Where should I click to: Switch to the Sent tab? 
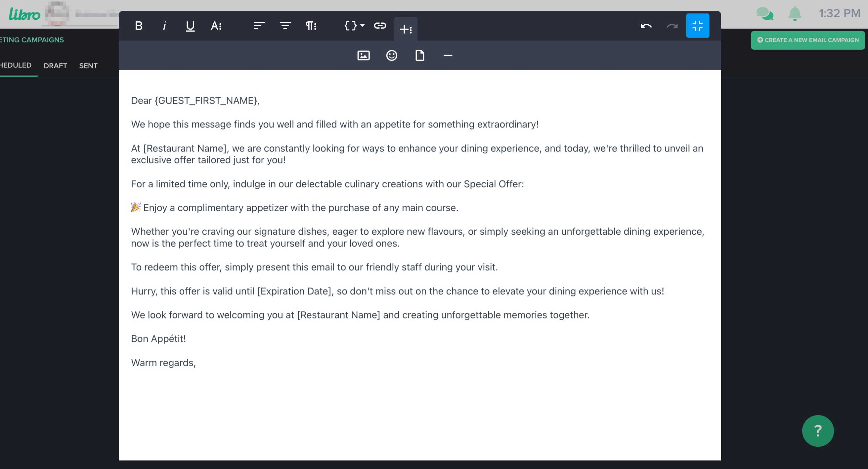pyautogui.click(x=88, y=66)
